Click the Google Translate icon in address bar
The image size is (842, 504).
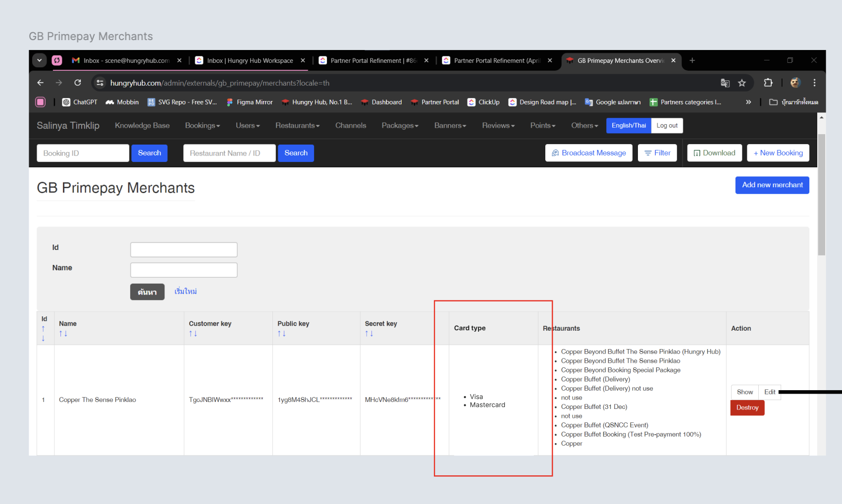[x=725, y=83]
